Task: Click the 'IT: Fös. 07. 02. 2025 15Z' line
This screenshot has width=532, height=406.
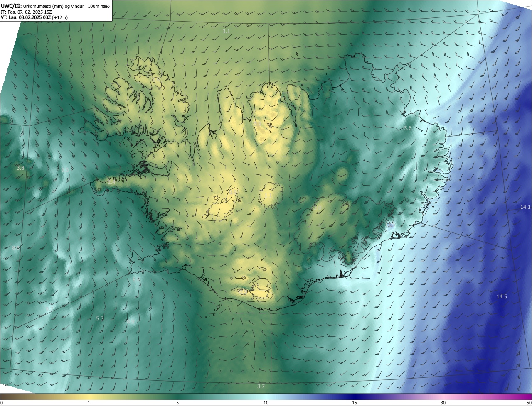Action: point(26,12)
